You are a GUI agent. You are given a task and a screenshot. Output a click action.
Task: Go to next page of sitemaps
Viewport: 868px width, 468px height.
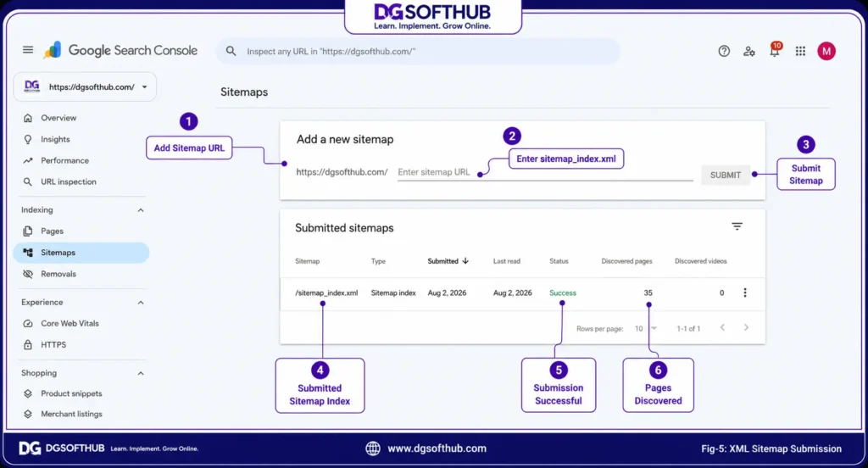tap(746, 328)
